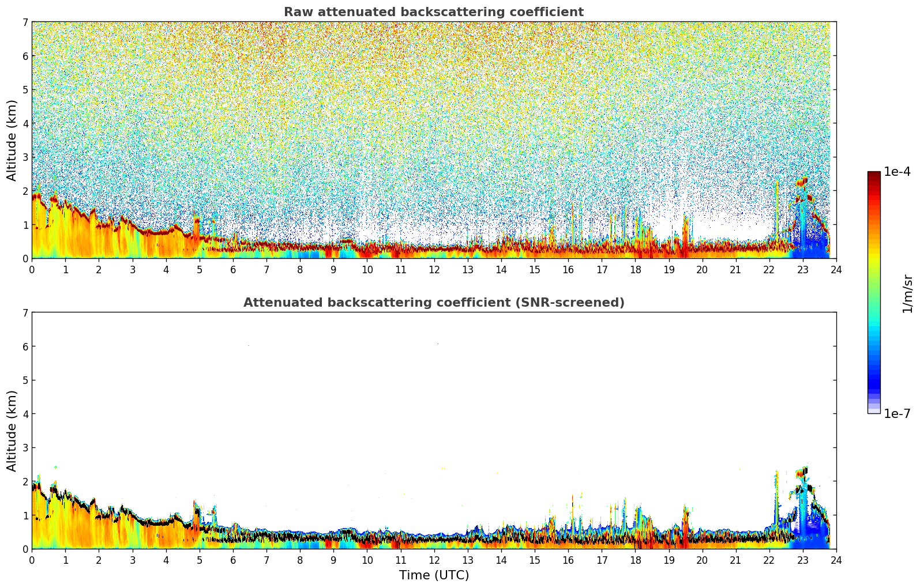Click time tick '20' under the SNR-screened plot
Viewport: 920px width, 588px height.
[703, 560]
